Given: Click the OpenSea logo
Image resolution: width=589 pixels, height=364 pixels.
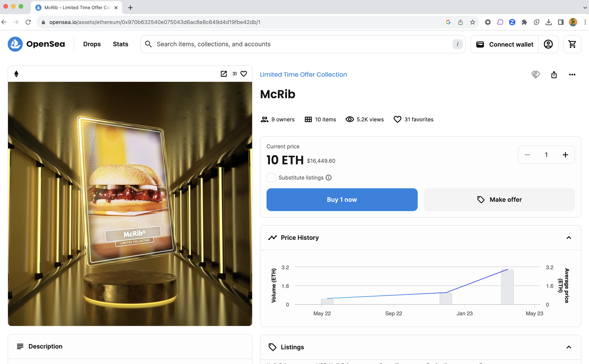Looking at the screenshot, I should pyautogui.click(x=36, y=44).
